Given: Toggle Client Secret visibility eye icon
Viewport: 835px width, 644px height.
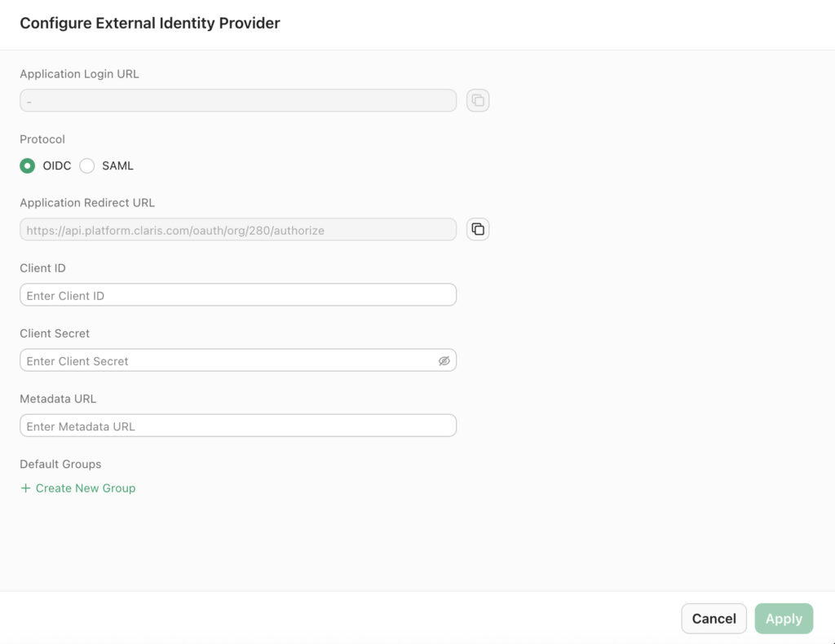Looking at the screenshot, I should tap(444, 361).
